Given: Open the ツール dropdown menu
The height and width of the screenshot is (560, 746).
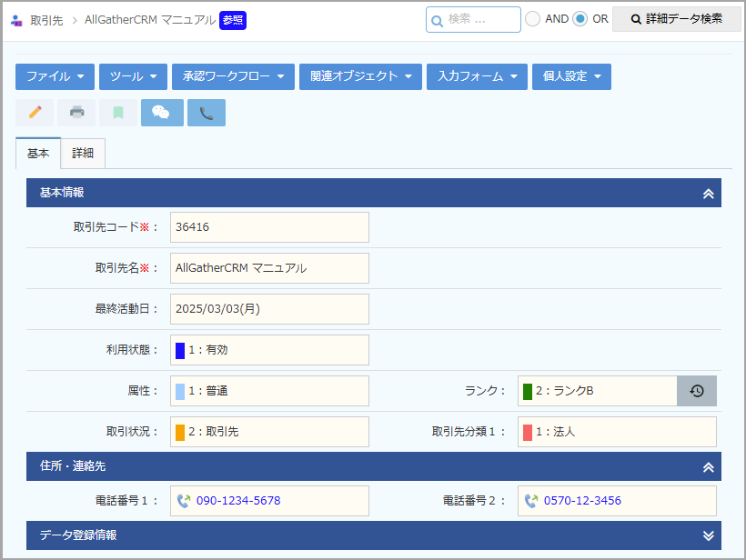Looking at the screenshot, I should coord(133,76).
